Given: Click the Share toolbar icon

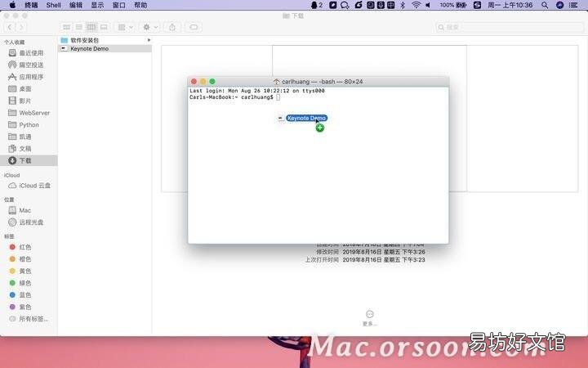Looking at the screenshot, I should pyautogui.click(x=172, y=27).
